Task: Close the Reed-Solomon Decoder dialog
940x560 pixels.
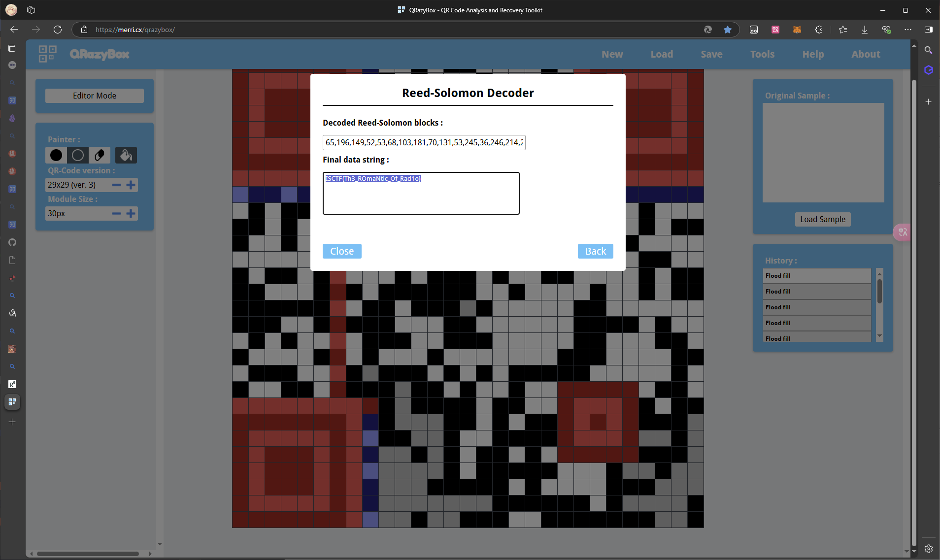Action: coord(342,251)
